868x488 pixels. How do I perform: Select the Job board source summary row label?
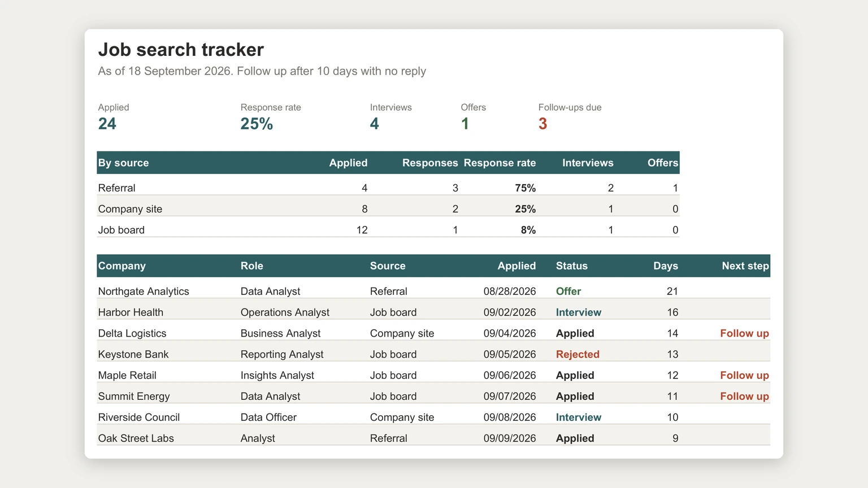121,230
